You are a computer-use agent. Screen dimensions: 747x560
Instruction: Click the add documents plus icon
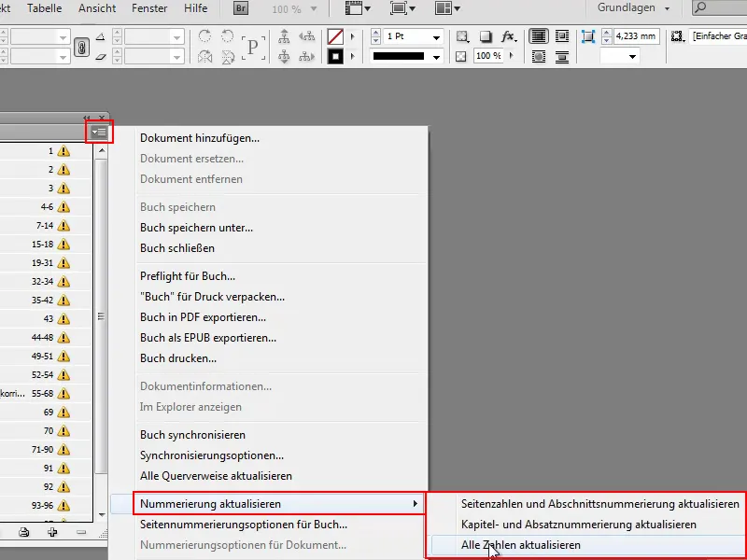[52, 532]
